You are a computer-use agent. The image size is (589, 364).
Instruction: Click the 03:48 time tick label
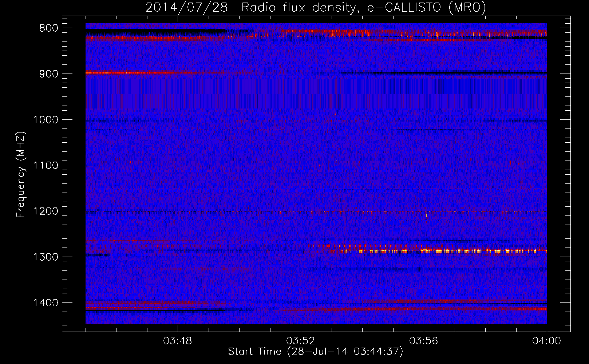[178, 341]
